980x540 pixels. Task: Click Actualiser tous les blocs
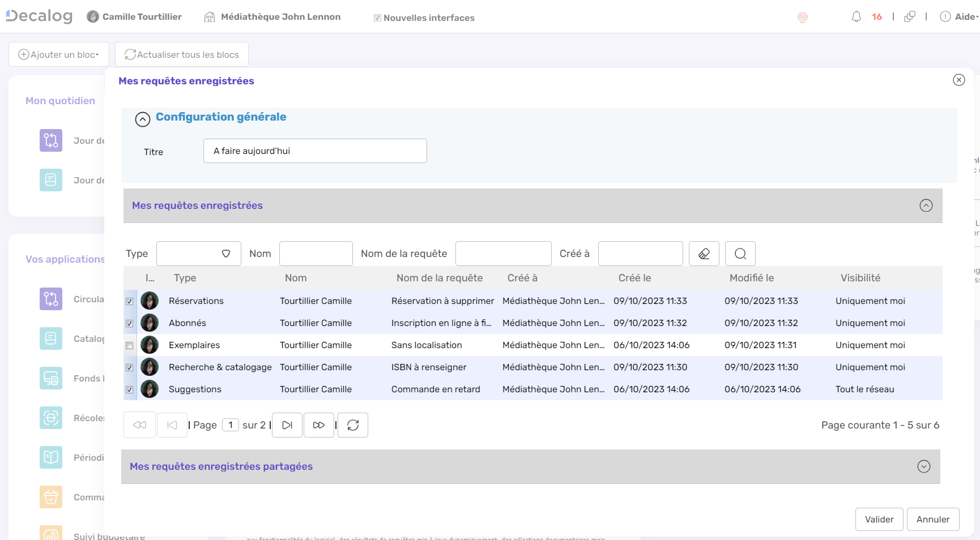click(x=181, y=54)
